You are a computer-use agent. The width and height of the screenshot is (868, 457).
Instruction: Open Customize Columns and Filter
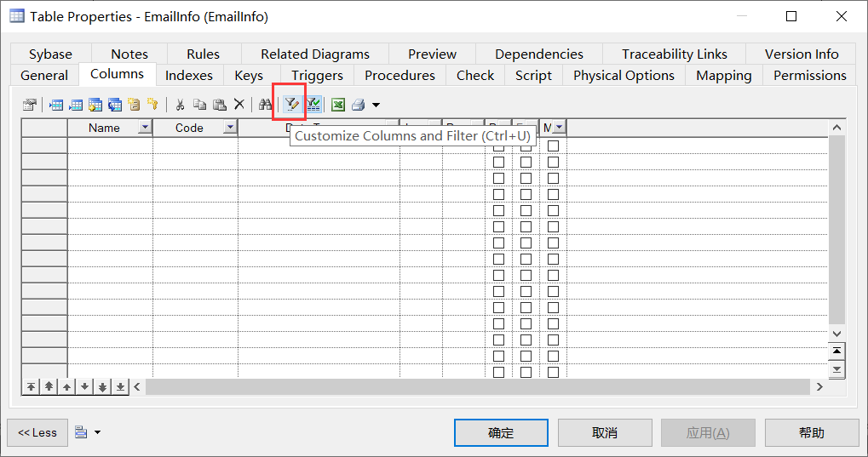click(291, 104)
